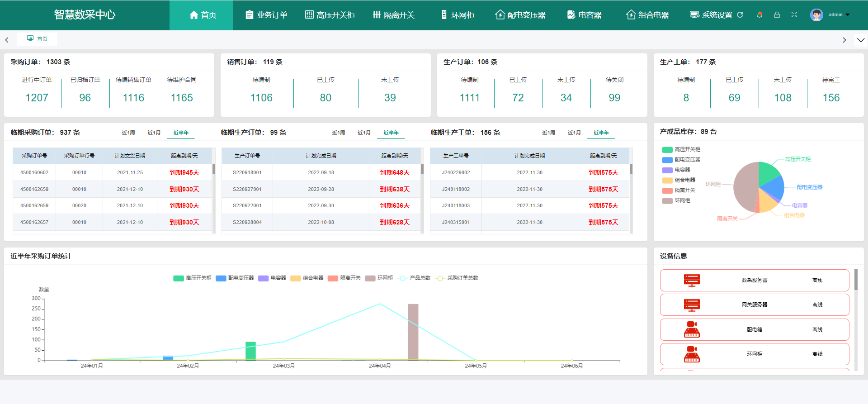Screen dimensions: 868x405
Task: Click the 配电箱 device icon
Action: point(692,330)
